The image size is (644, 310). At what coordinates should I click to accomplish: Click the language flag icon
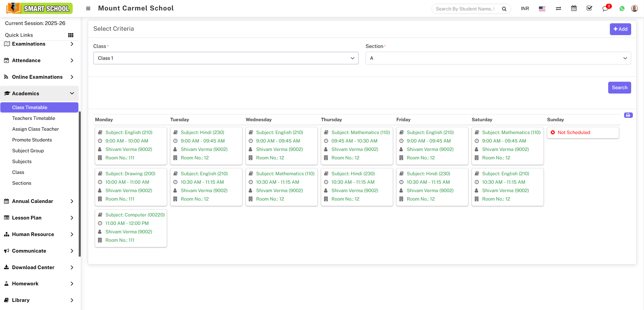[542, 9]
